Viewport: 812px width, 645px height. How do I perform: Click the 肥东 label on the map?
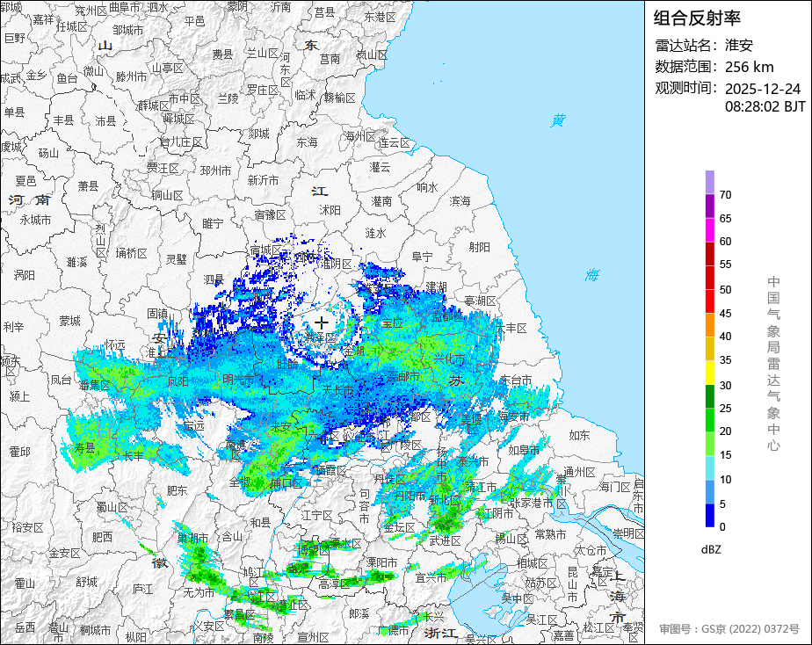[x=178, y=489]
